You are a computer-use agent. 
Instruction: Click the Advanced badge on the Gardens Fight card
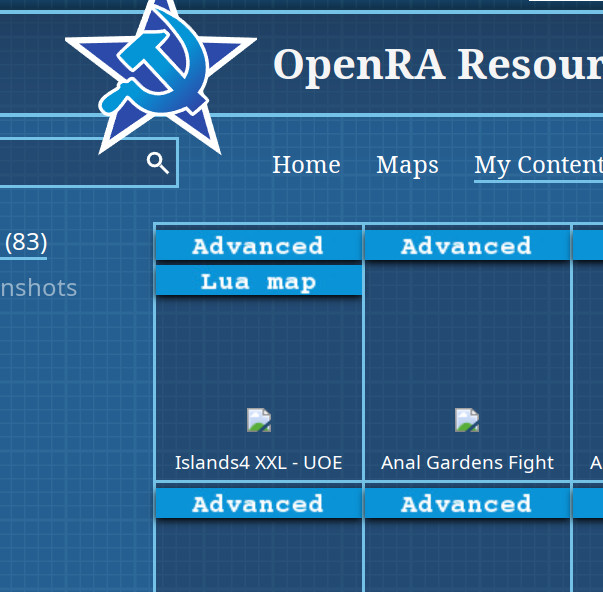tap(466, 246)
